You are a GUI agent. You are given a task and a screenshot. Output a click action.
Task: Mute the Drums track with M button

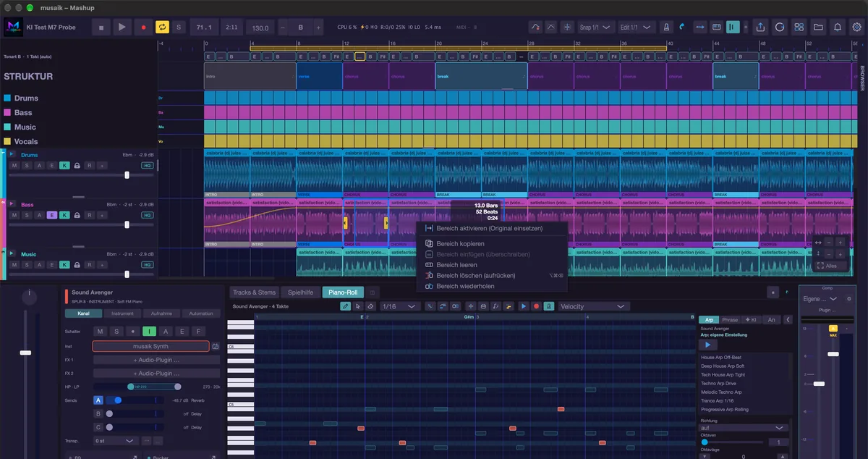pyautogui.click(x=14, y=166)
